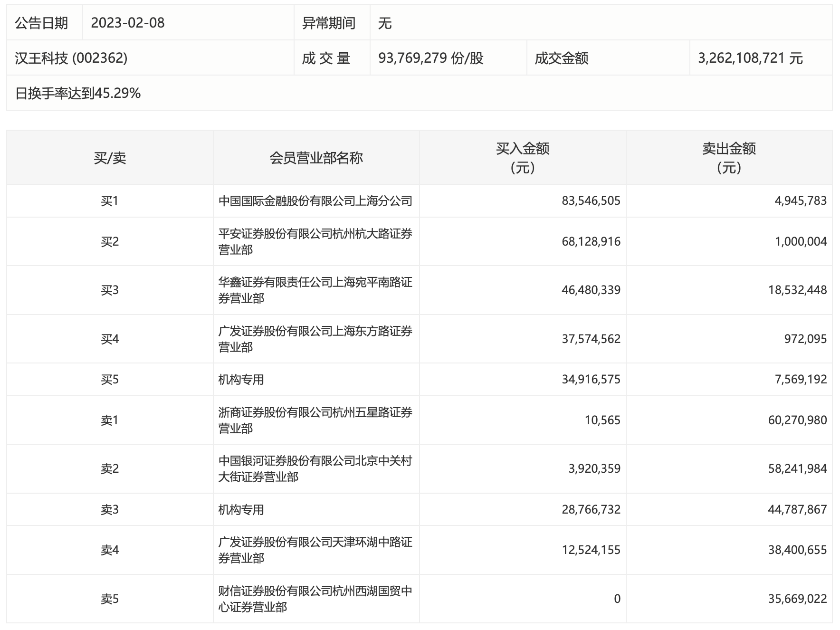
Task: Click buy amount 46,480,339
Action: pyautogui.click(x=591, y=290)
